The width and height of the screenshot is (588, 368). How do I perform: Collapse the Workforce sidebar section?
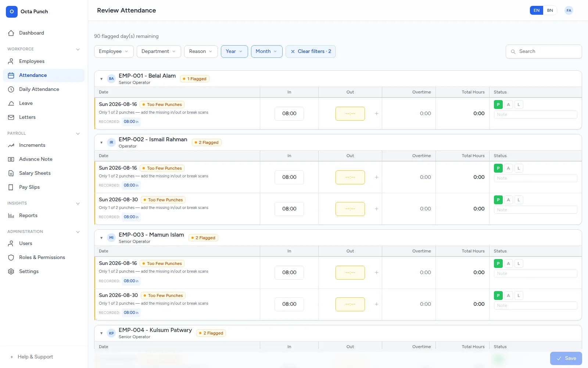pyautogui.click(x=44, y=49)
